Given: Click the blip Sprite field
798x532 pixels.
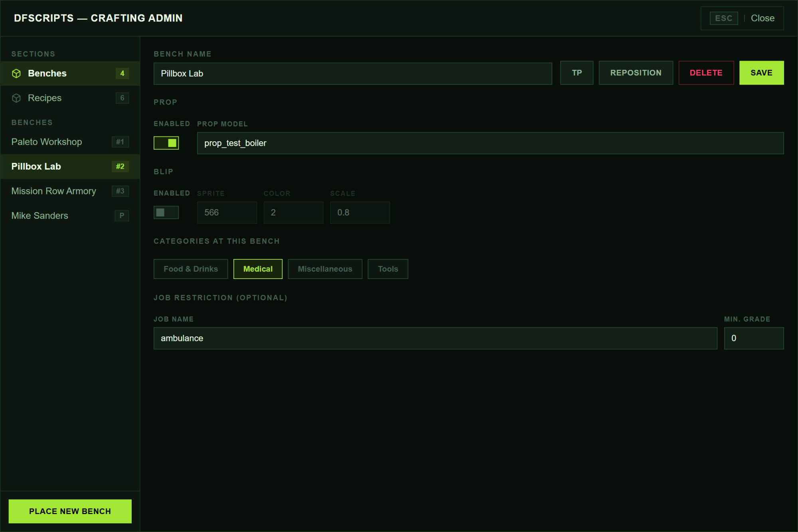Looking at the screenshot, I should 227,213.
